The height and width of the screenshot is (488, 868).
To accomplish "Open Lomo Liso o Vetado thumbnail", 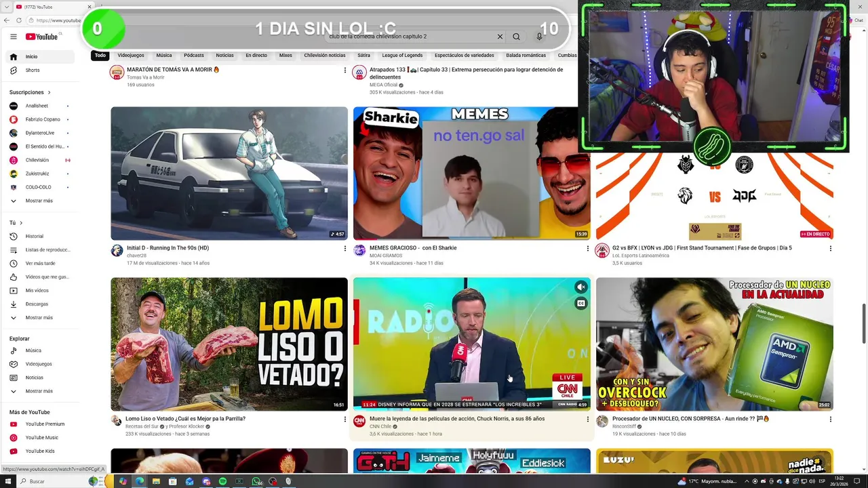I will tap(229, 344).
